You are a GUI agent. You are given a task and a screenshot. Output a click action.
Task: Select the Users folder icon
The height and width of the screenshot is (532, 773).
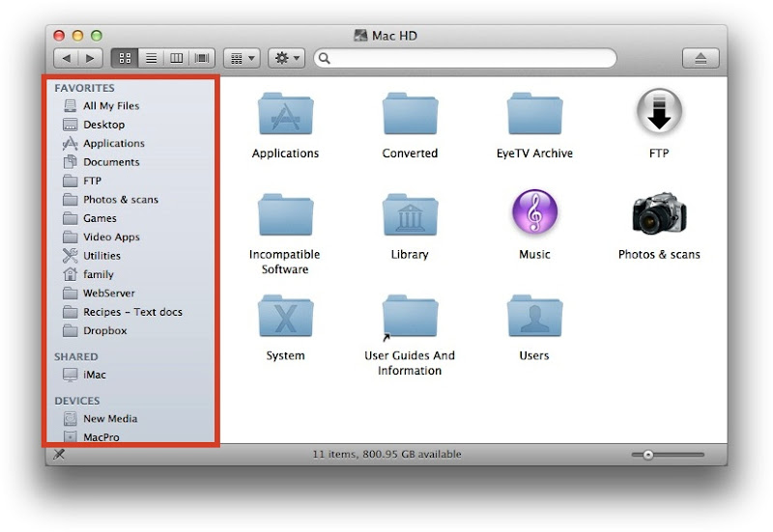click(x=535, y=317)
